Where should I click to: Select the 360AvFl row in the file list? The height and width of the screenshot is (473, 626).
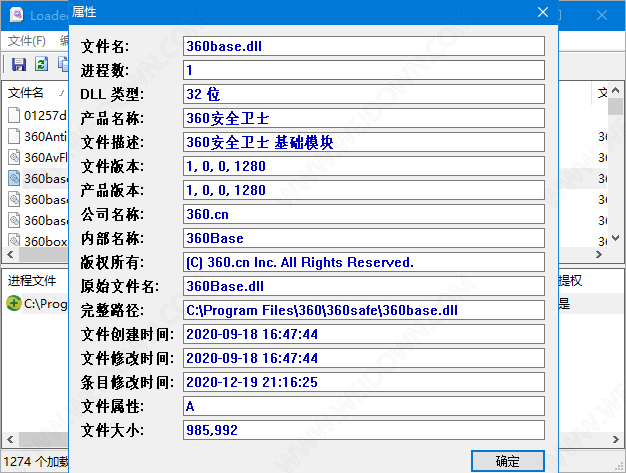tap(37, 157)
